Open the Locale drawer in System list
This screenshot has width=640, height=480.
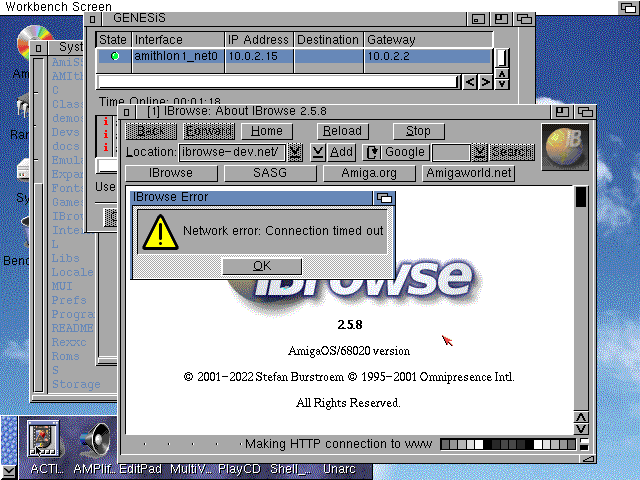click(x=72, y=272)
